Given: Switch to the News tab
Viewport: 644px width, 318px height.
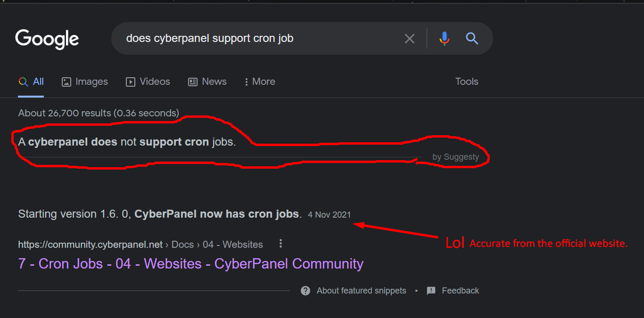Looking at the screenshot, I should click(207, 82).
